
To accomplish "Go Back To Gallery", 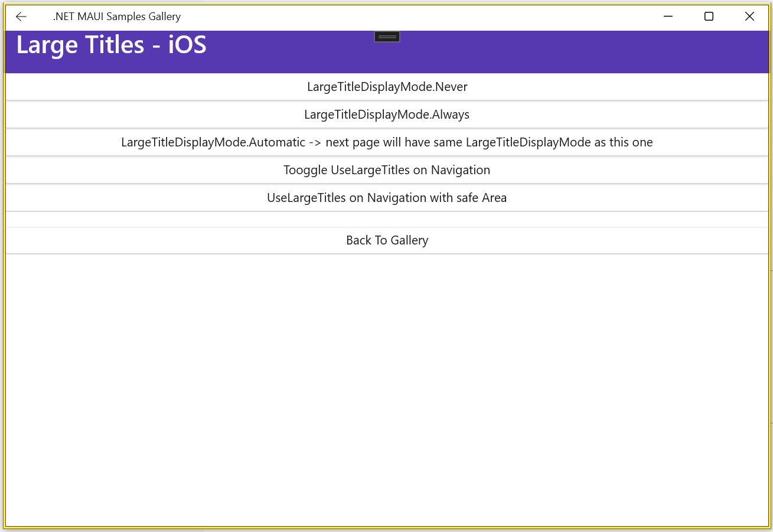I will click(x=387, y=240).
